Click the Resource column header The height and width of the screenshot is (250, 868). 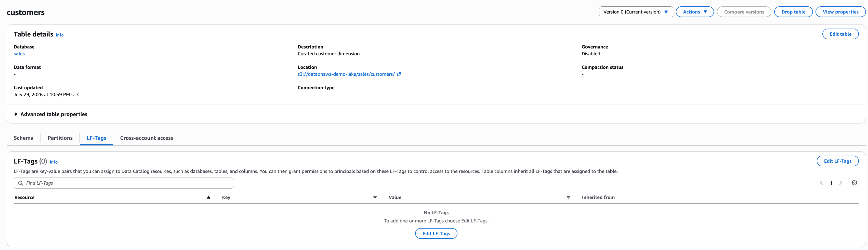point(25,197)
